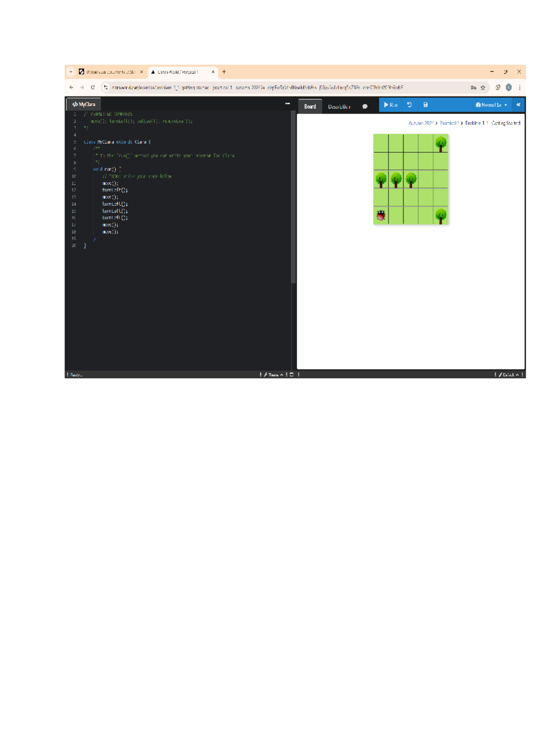Open the Normal 1x speed dropdown

[491, 105]
